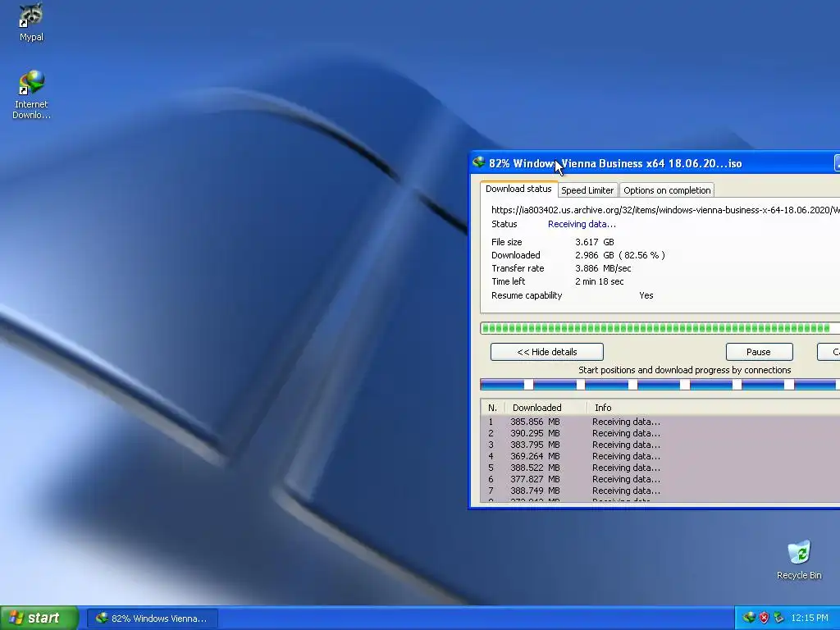Viewport: 840px width, 630px height.
Task: Click the Receiving data... status text
Action: tap(582, 224)
